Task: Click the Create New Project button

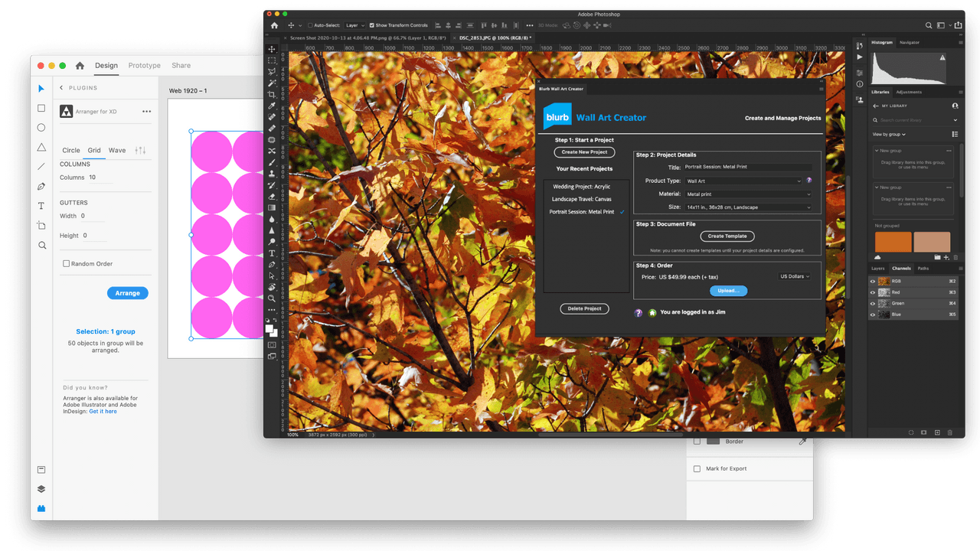Action: 585,152
